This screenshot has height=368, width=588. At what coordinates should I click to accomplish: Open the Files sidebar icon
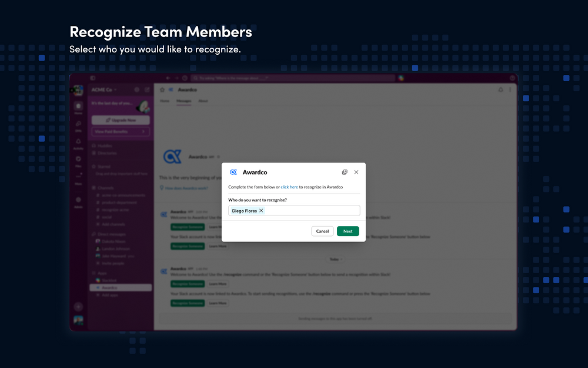[78, 161]
